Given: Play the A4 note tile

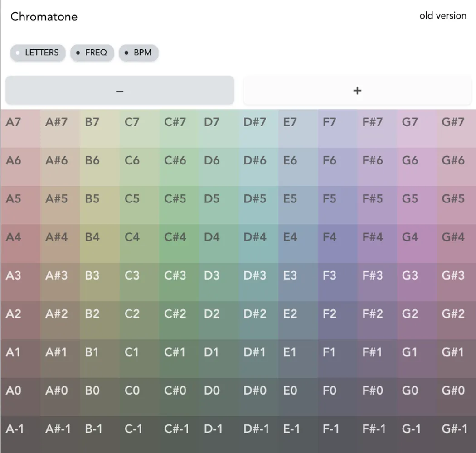Looking at the screenshot, I should 20,243.
